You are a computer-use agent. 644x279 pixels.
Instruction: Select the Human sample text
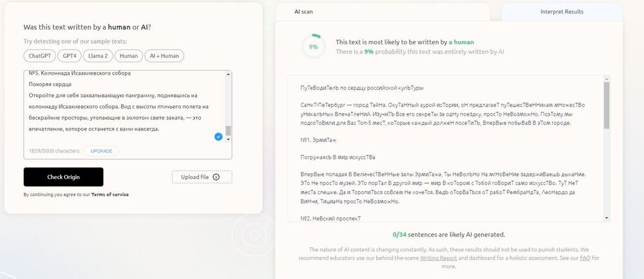coord(129,56)
